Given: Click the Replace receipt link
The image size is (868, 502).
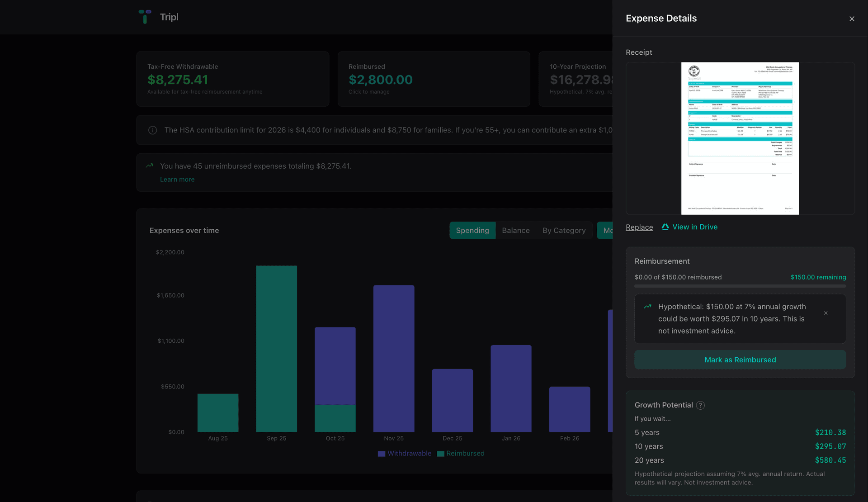Looking at the screenshot, I should pyautogui.click(x=639, y=227).
